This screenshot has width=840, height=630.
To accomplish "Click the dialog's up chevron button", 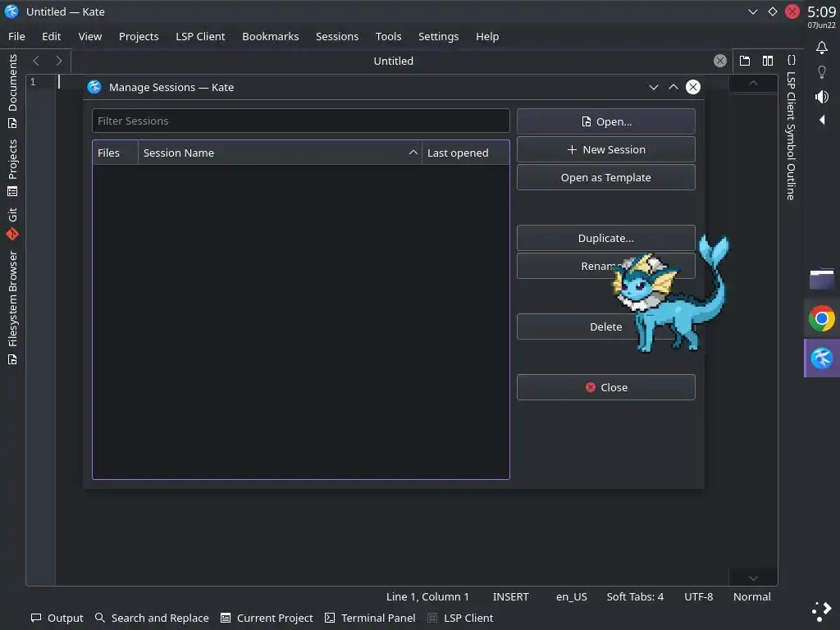I will coord(673,87).
